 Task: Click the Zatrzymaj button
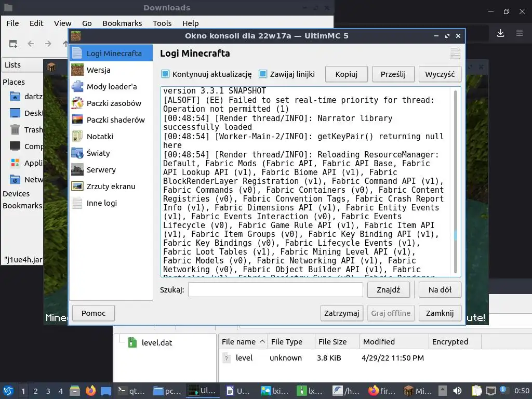click(x=342, y=313)
